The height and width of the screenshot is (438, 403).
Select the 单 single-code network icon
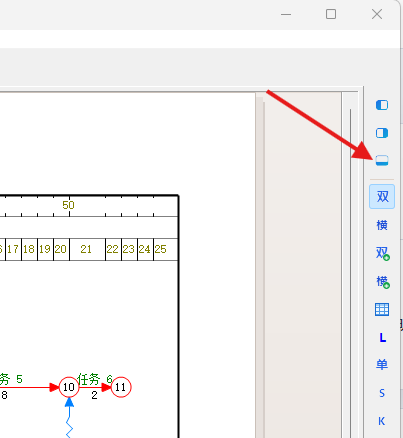382,365
